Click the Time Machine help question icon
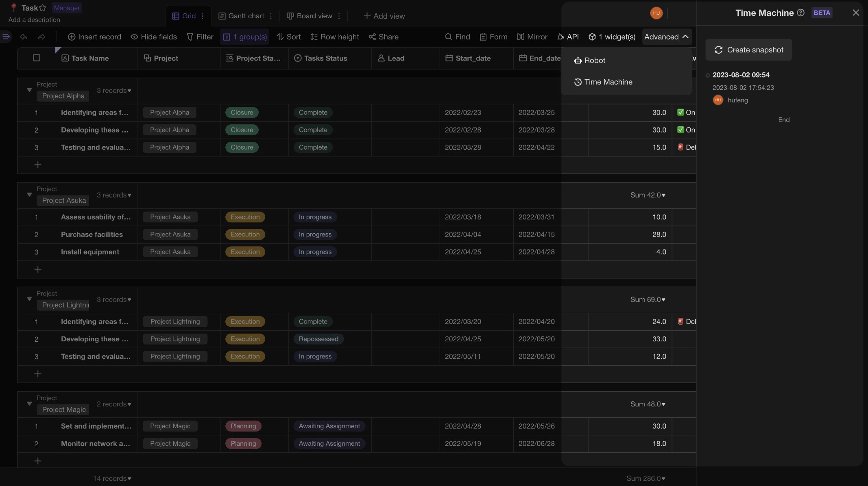868x486 pixels. 800,13
